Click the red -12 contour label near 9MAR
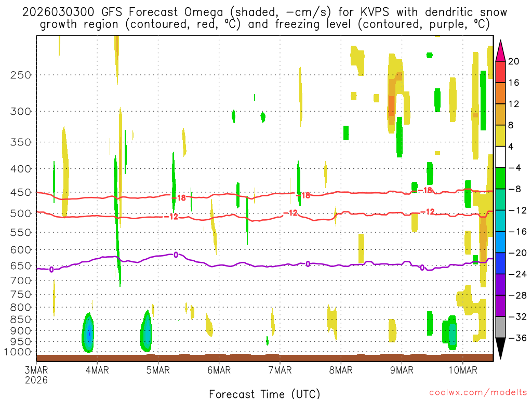 [428, 212]
